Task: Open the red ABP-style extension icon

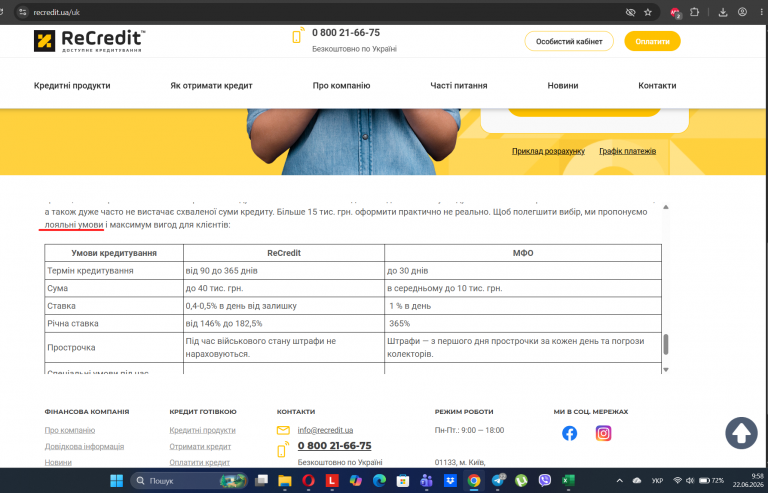Action: coord(675,13)
